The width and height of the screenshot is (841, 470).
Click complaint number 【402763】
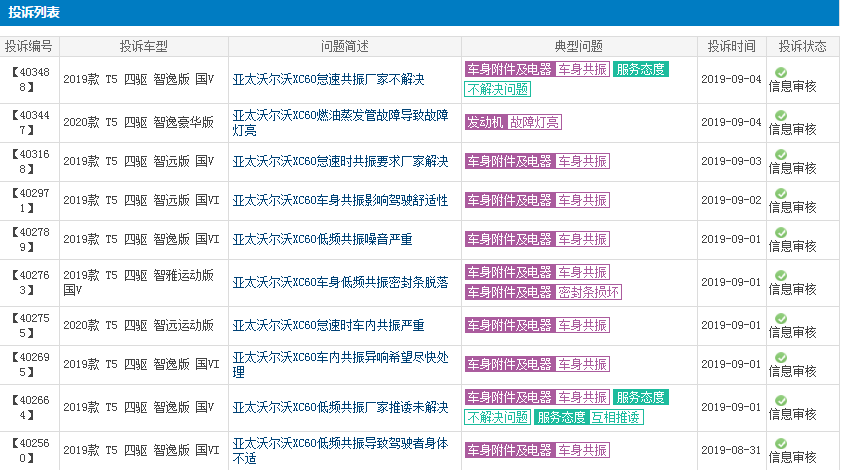(30, 283)
